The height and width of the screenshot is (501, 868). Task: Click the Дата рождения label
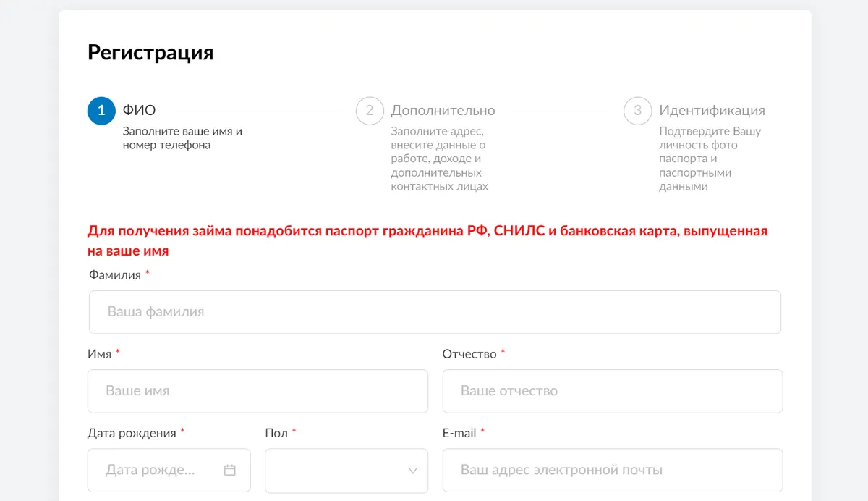[x=132, y=433]
